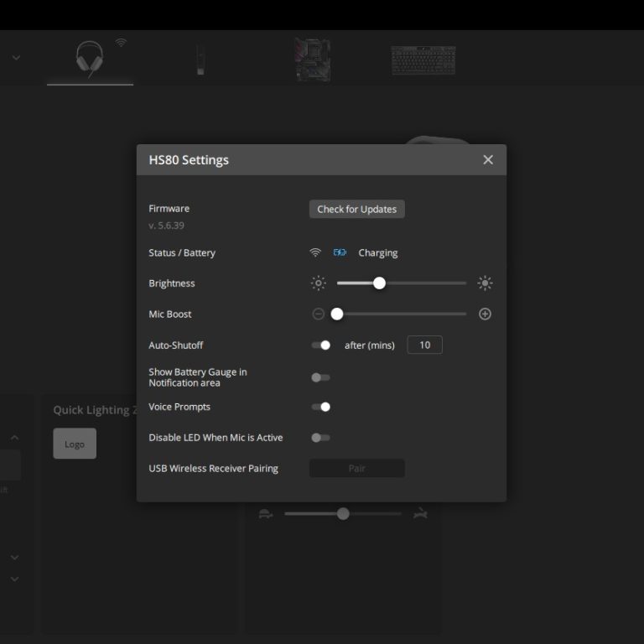Disable the Auto-Shutoff toggle

320,345
